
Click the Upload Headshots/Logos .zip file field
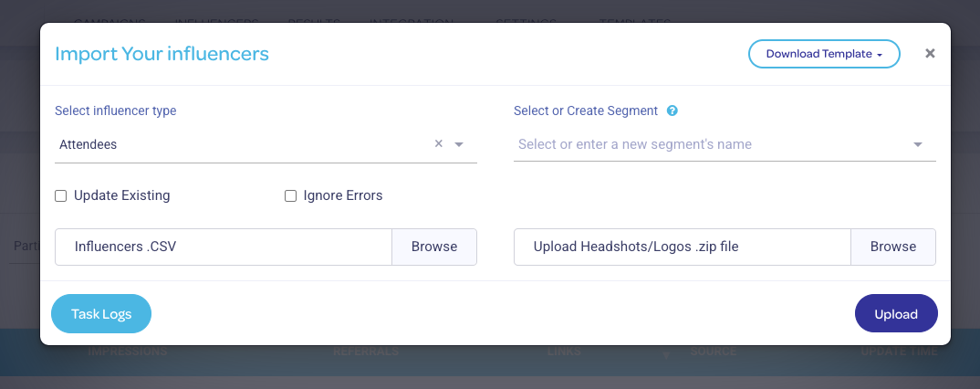pos(683,247)
